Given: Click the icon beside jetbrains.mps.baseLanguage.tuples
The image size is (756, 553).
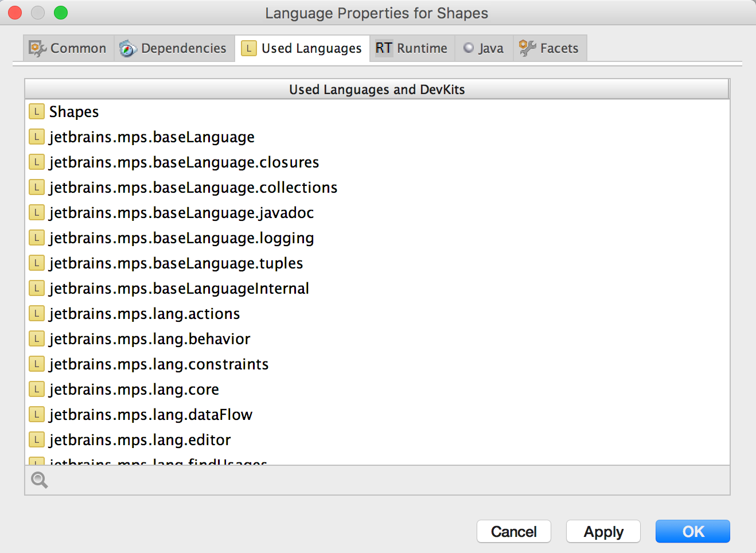Looking at the screenshot, I should point(37,263).
